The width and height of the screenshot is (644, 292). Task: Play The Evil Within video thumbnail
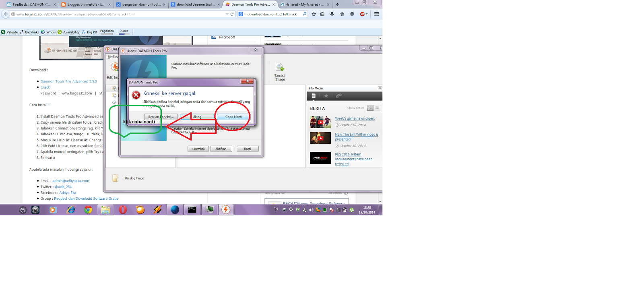(x=320, y=138)
